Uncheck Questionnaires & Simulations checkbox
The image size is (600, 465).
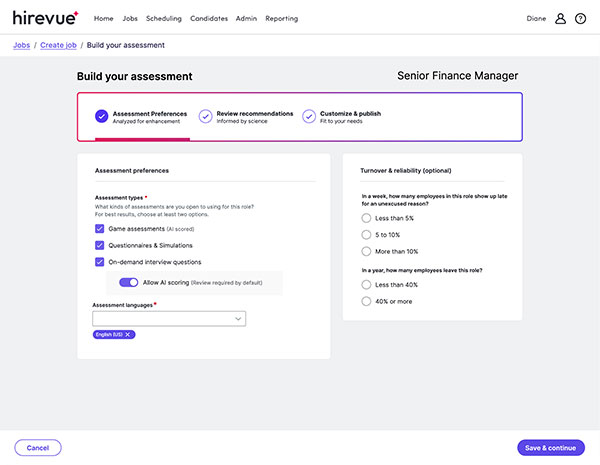coord(100,245)
